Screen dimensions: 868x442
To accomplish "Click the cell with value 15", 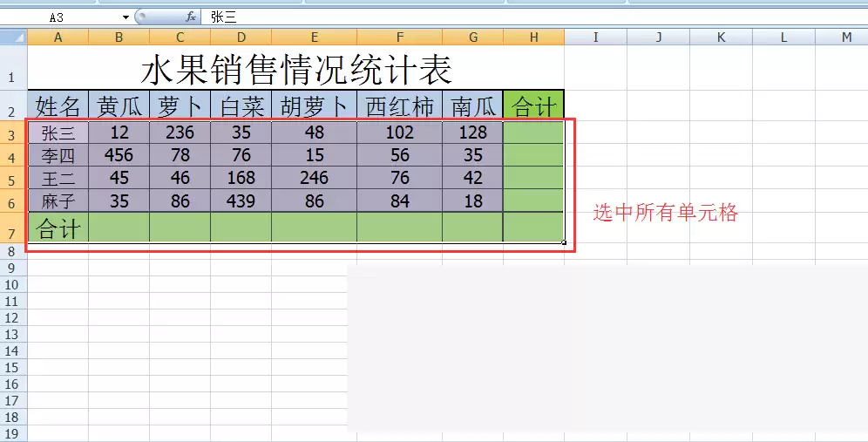I will coord(315,155).
